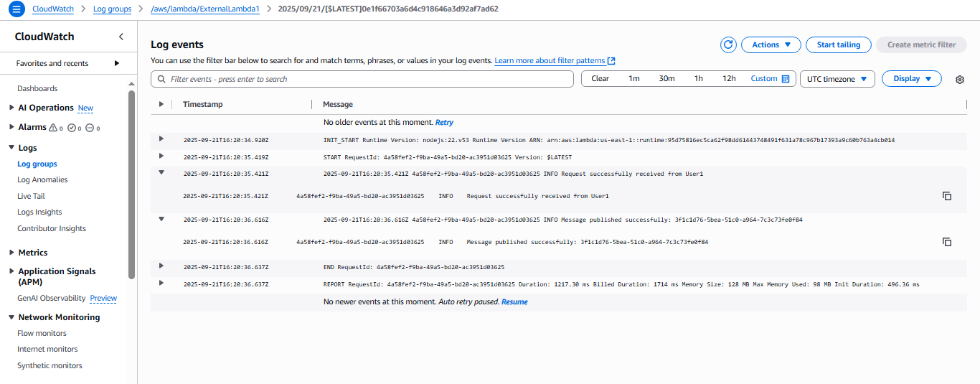The width and height of the screenshot is (980, 384).
Task: Expand the AI Operations section
Action: [11, 108]
